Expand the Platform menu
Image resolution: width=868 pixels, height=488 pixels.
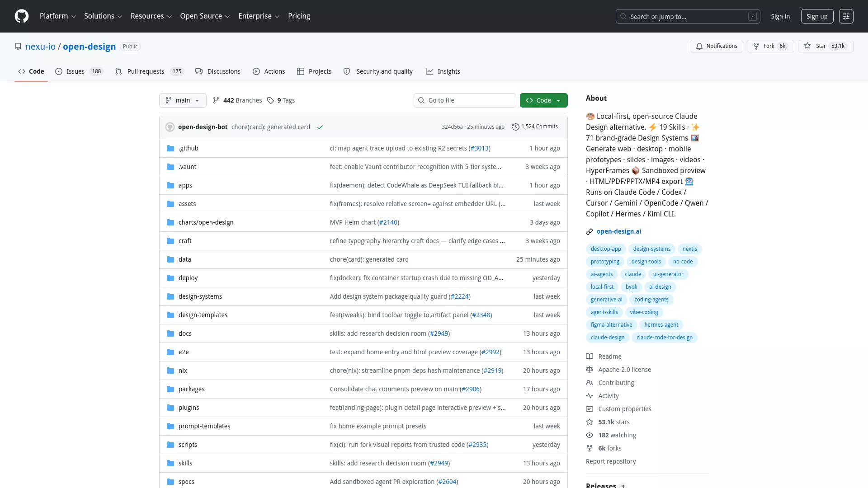click(x=58, y=16)
